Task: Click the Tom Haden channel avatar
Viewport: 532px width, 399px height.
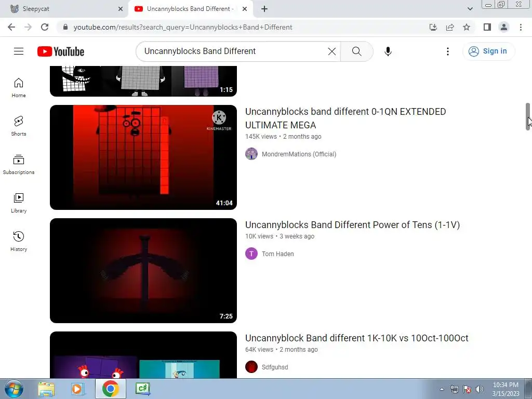Action: (251, 254)
